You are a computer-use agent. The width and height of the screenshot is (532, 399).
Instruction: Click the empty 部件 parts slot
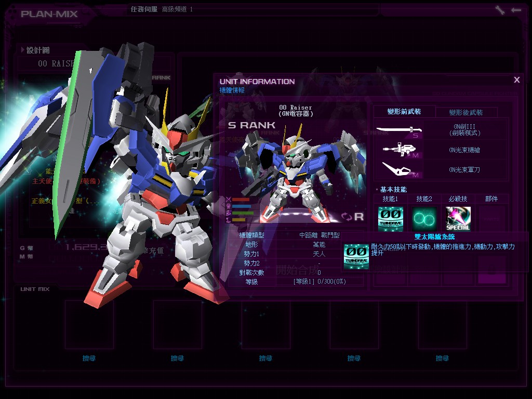(x=491, y=219)
